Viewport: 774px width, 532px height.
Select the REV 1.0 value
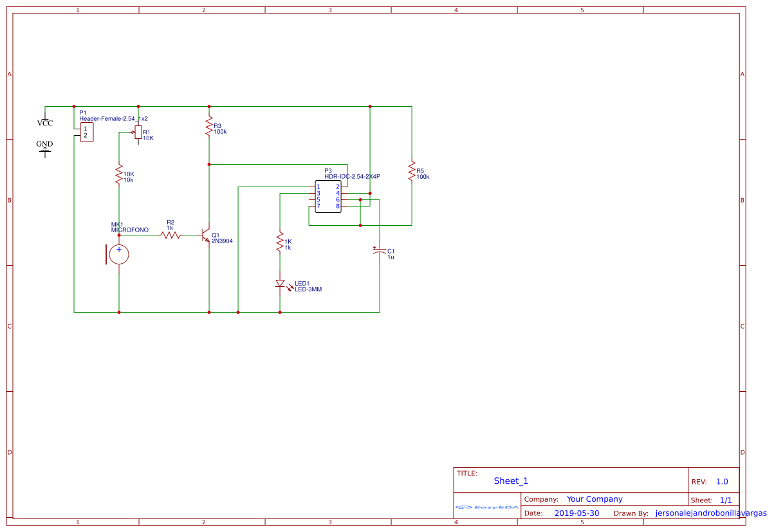coord(723,481)
